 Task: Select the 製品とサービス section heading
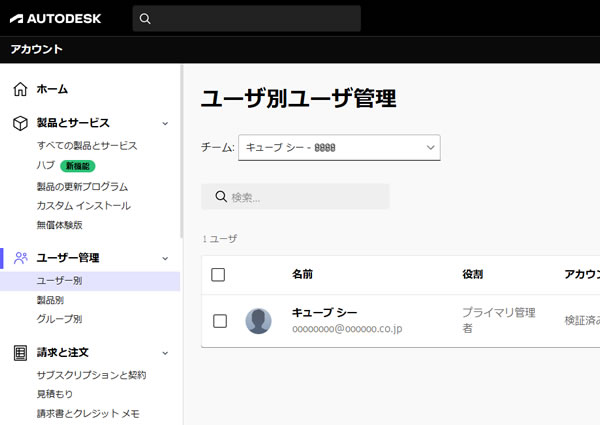[x=73, y=123]
